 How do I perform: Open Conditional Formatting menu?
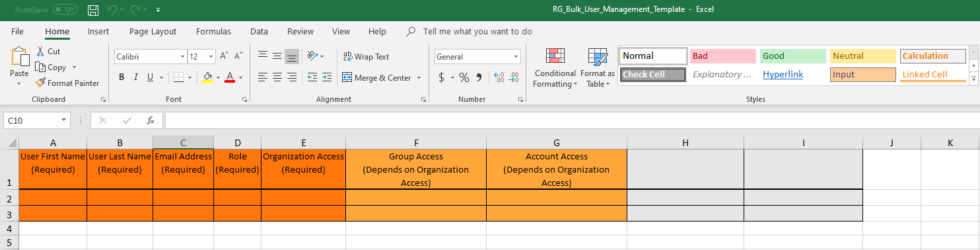pyautogui.click(x=555, y=67)
